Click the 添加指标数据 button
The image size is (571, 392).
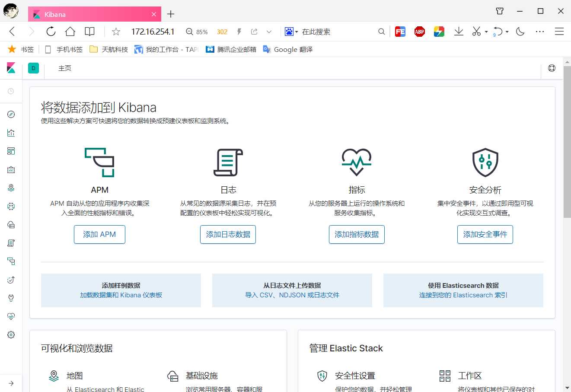point(357,234)
